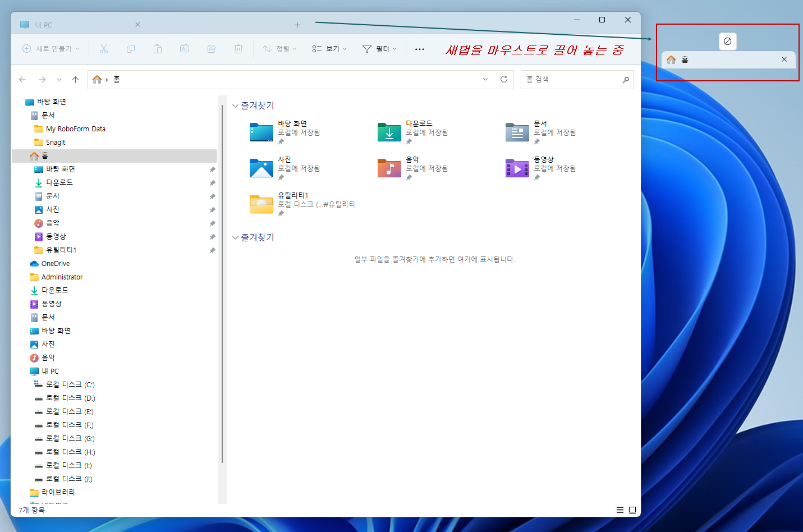Switch to large icons view in status bar
This screenshot has width=803, height=532.
632,510
